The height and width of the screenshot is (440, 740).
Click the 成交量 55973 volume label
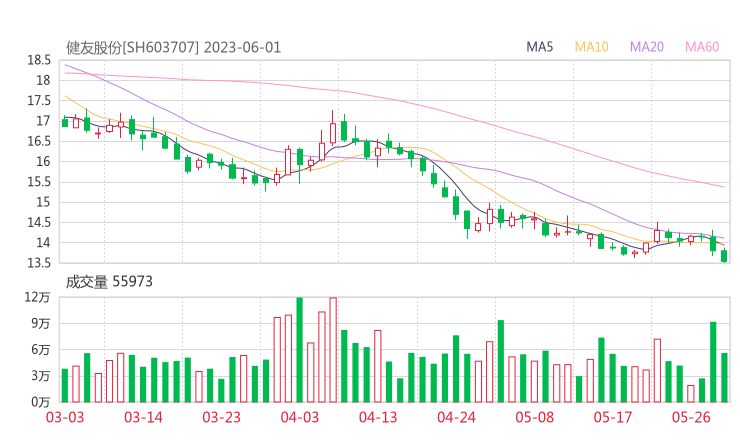pyautogui.click(x=109, y=282)
